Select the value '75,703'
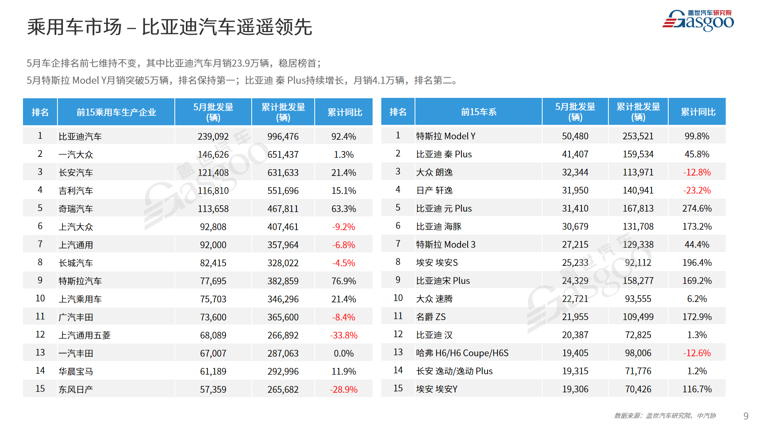760x428 pixels. [213, 300]
